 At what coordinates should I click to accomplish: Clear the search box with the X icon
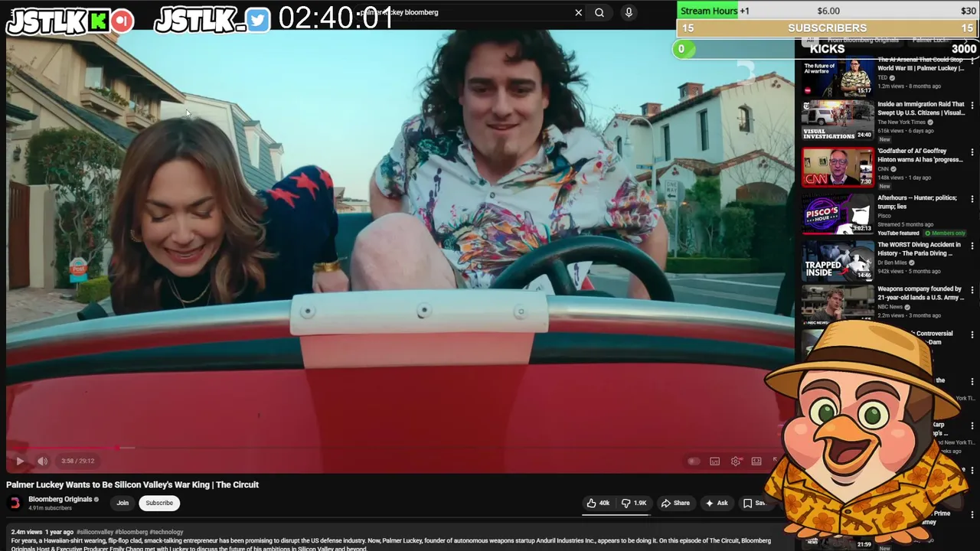578,12
